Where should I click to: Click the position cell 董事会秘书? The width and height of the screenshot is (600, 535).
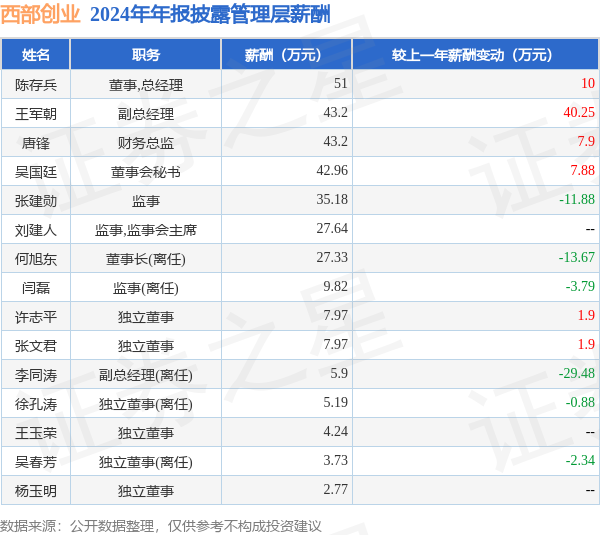coord(146,172)
